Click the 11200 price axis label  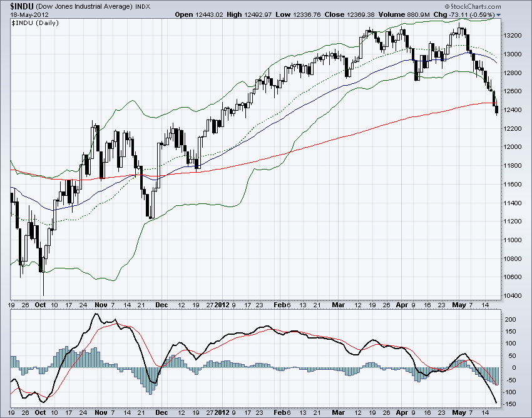click(512, 222)
